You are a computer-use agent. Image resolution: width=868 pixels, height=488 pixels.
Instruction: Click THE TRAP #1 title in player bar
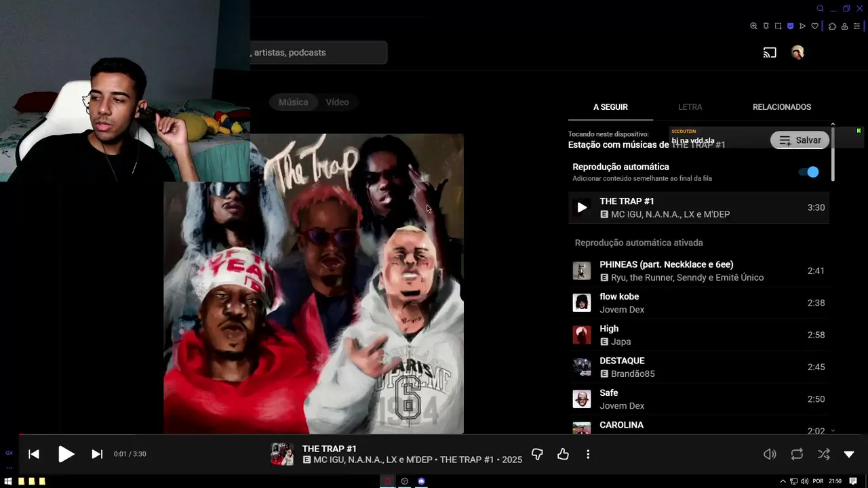pyautogui.click(x=329, y=449)
